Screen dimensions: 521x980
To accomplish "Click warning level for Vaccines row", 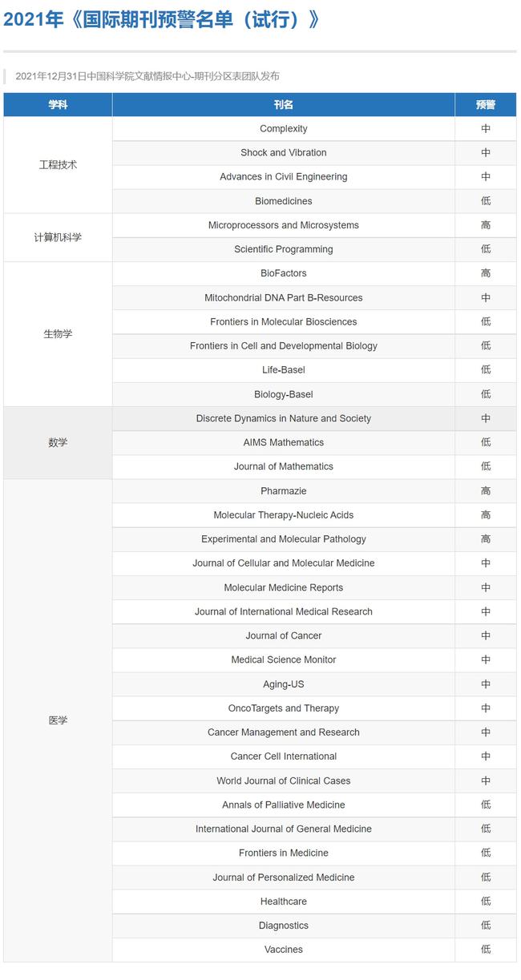I will click(x=485, y=950).
